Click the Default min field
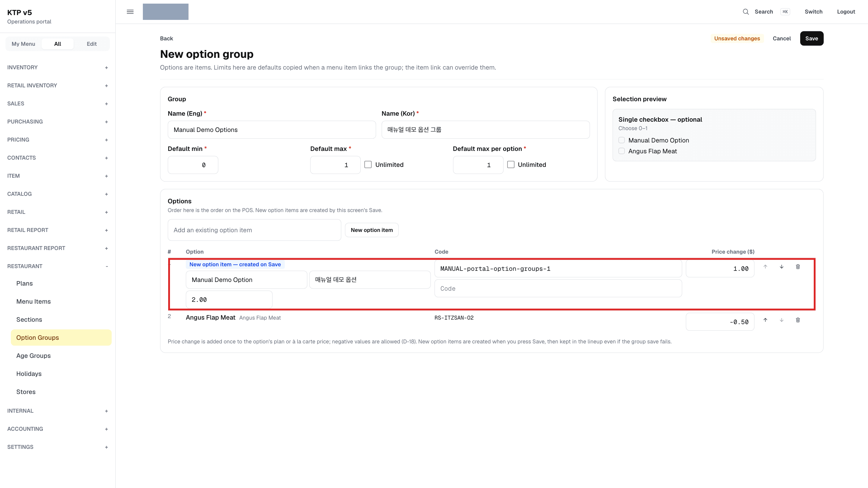Viewport: 868px width, 488px height. click(x=193, y=165)
